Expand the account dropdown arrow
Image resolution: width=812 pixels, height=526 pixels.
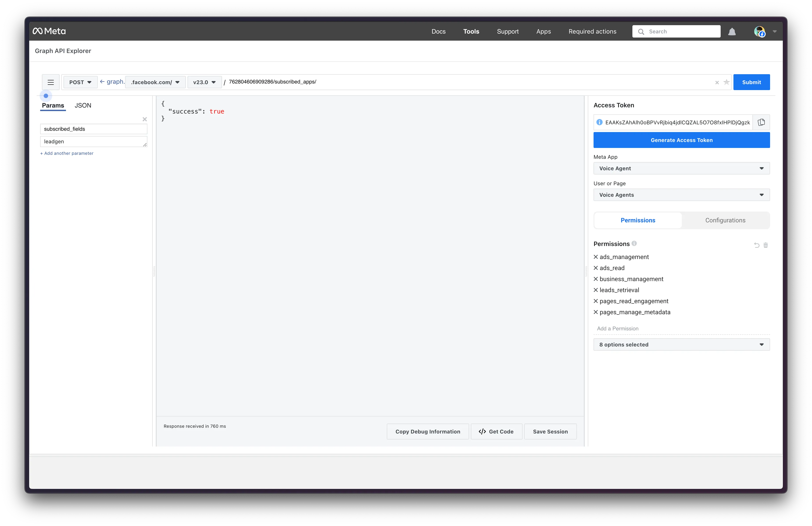(x=774, y=31)
